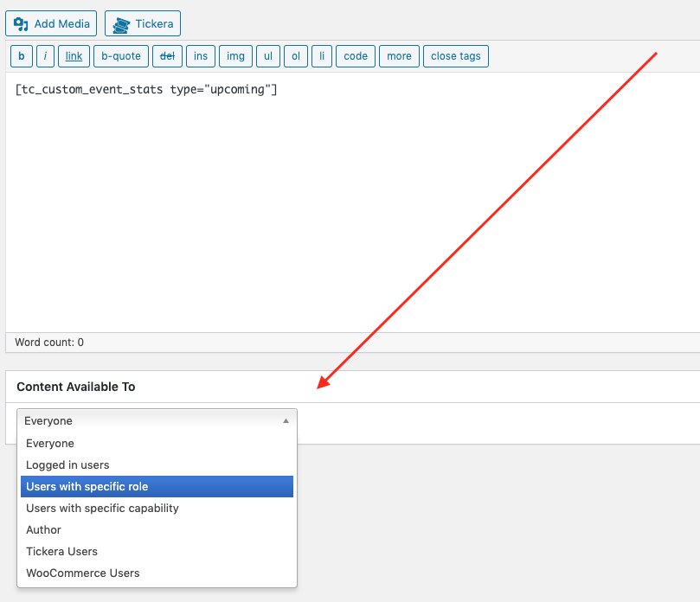The width and height of the screenshot is (700, 602).
Task: Click the close tags button
Action: click(456, 56)
